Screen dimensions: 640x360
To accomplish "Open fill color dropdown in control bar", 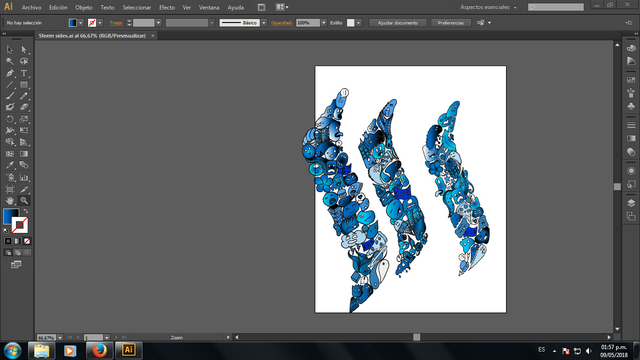I will (x=80, y=23).
